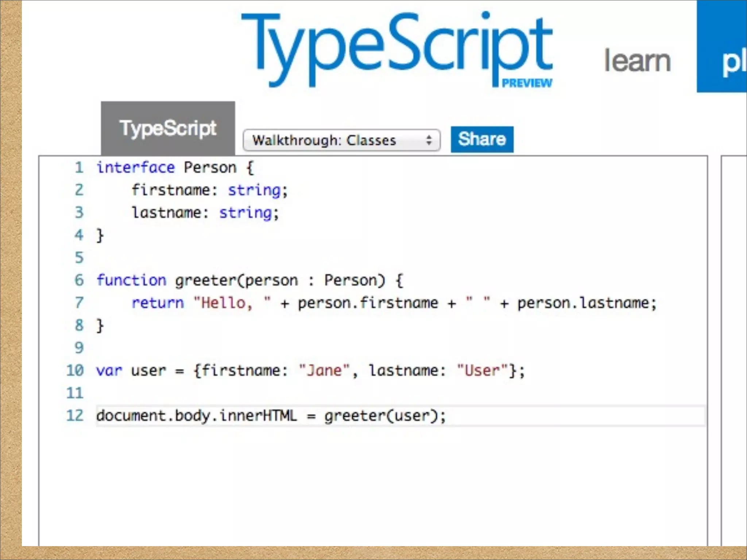The image size is (747, 560).
Task: Click line number 6 in gutter
Action: tap(79, 280)
